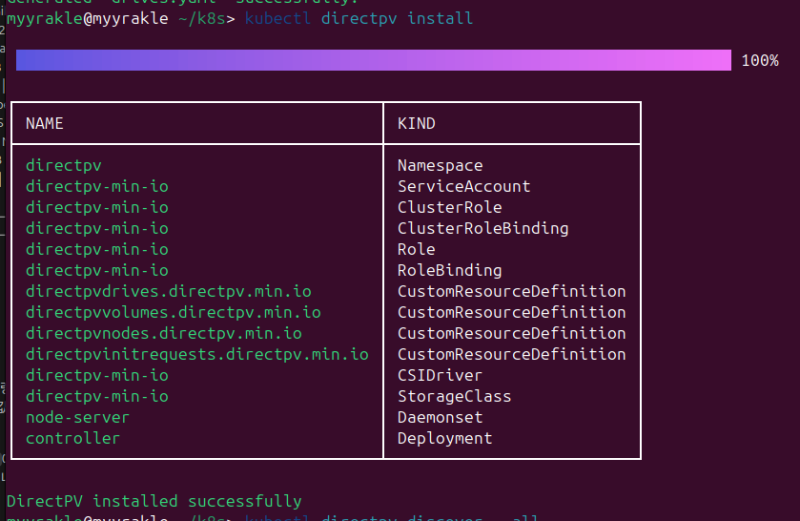Click the NAME column header

[x=44, y=124]
